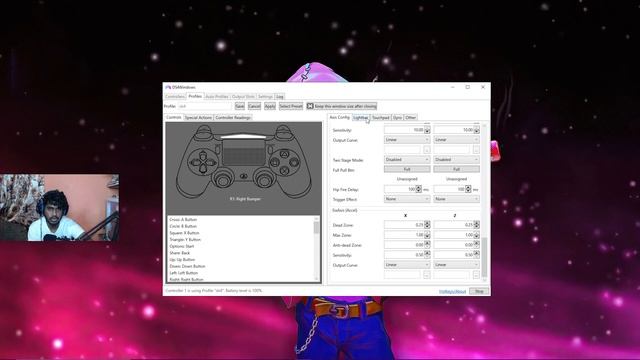Select the Triangle button on controller image
Screen dimensions: 640x360
284,154
